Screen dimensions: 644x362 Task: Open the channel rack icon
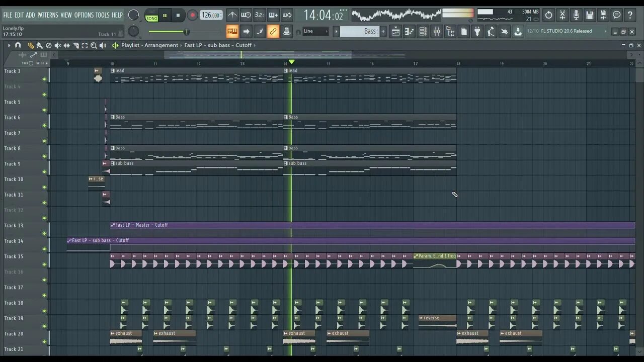[x=423, y=32]
